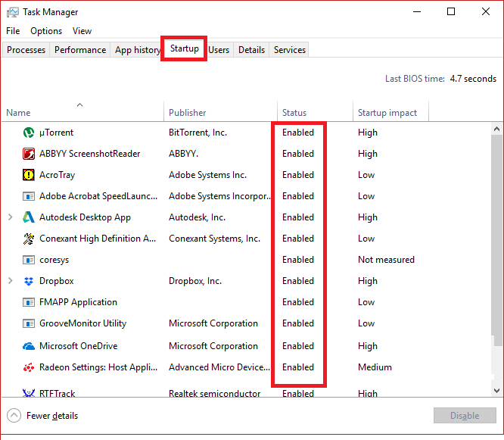Select the coresys entry name
Viewport: 504px width, 440px height.
54,260
